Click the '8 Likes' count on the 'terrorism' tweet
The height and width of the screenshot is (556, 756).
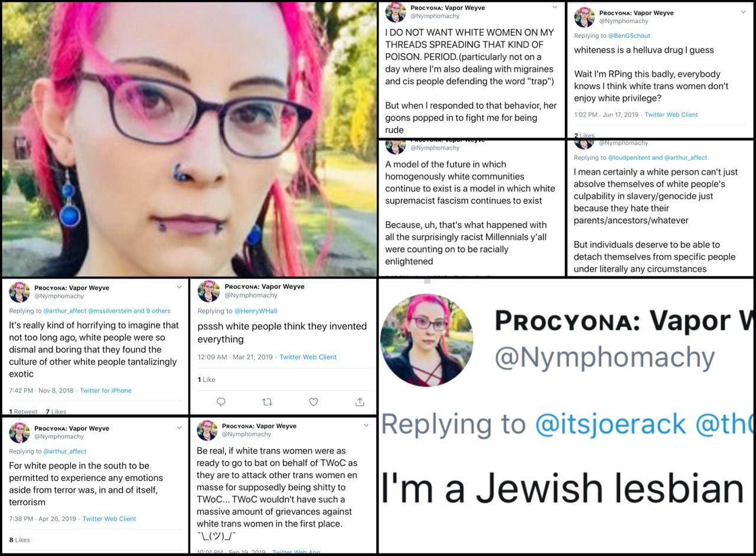point(19,540)
